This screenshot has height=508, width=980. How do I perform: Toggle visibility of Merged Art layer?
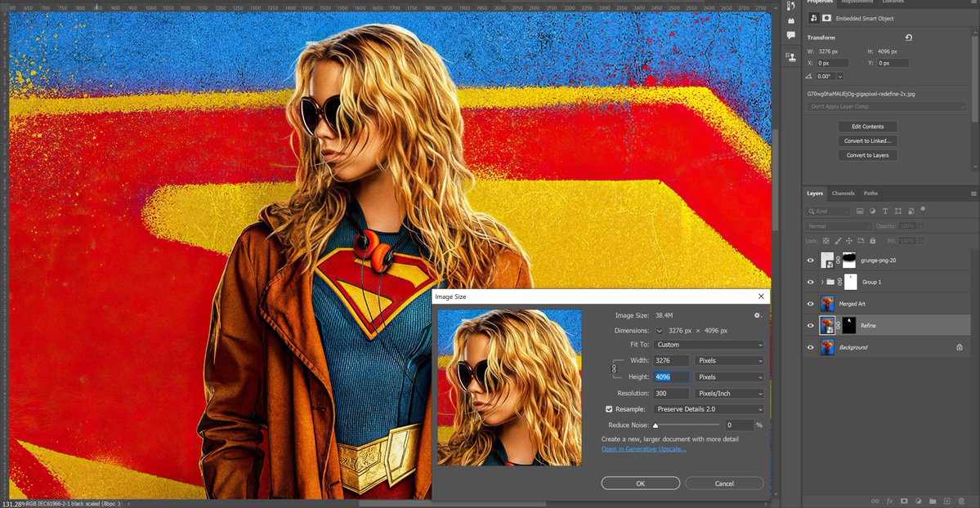point(811,305)
